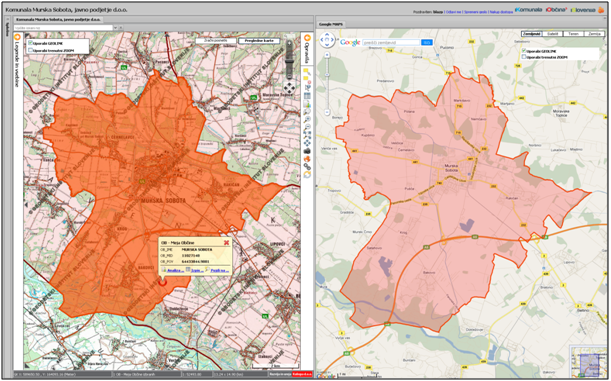Click the Zračni posnetki button
611x381 pixels.
coord(216,41)
